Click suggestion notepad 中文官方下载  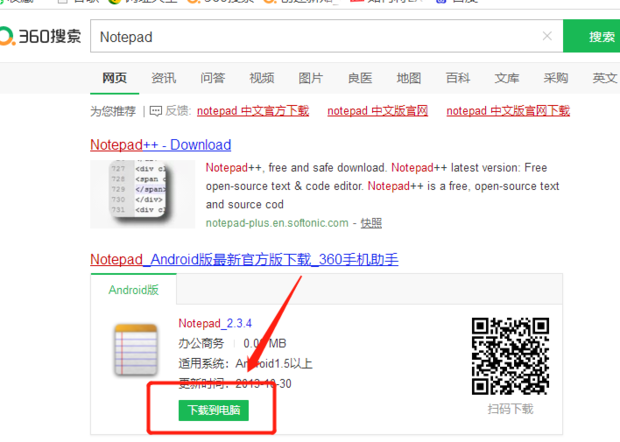(253, 111)
